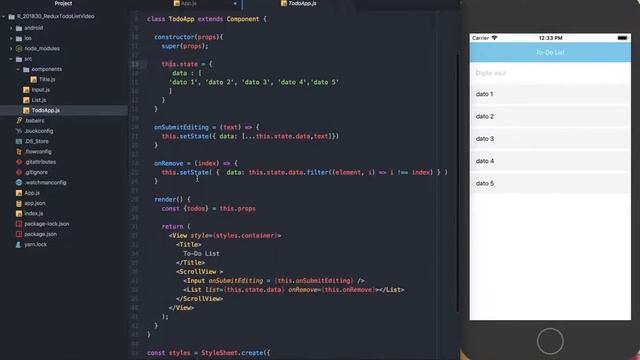
Task: Collapse the R_201830_ReduxTodoListVideo root folder
Action: point(4,17)
